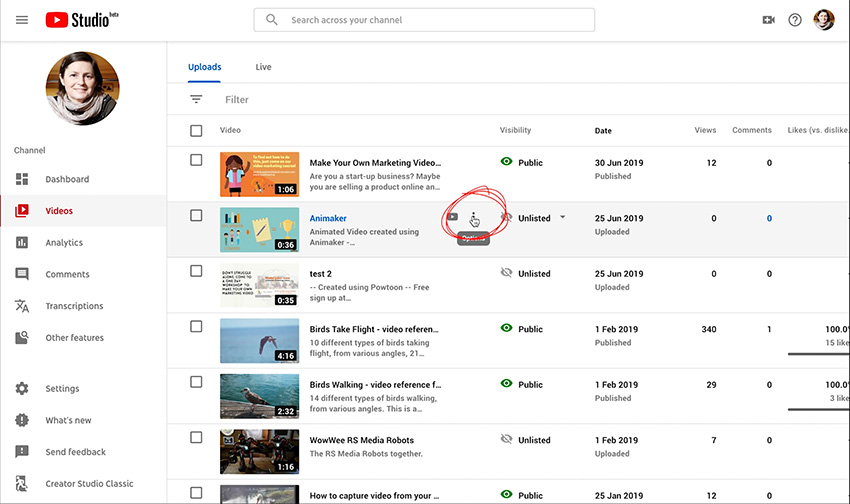Click the Visibility column header
Viewport: 850px width, 504px height.
tap(516, 130)
